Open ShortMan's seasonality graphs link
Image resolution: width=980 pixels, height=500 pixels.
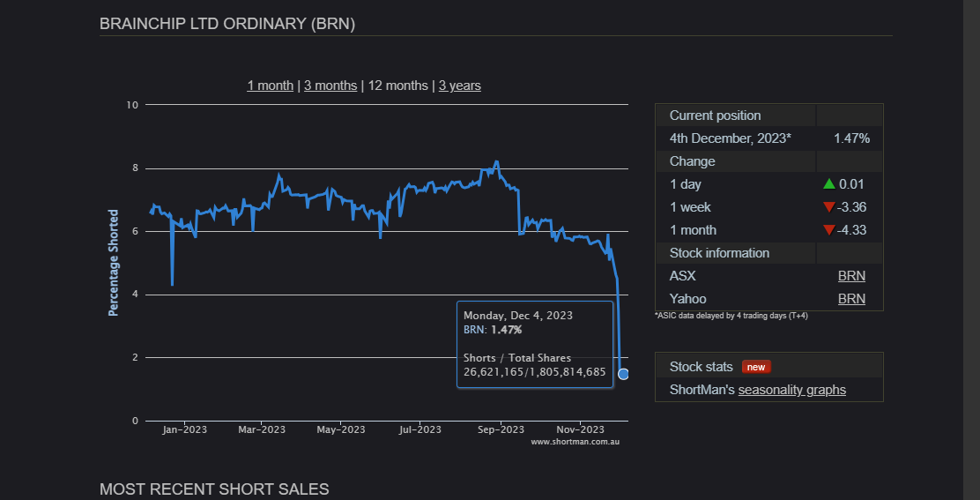point(791,390)
